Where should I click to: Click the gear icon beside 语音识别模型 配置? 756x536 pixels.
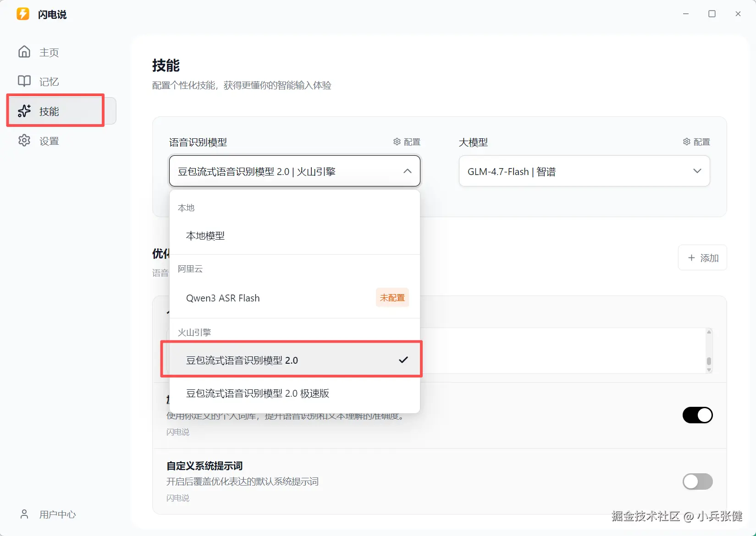point(397,142)
